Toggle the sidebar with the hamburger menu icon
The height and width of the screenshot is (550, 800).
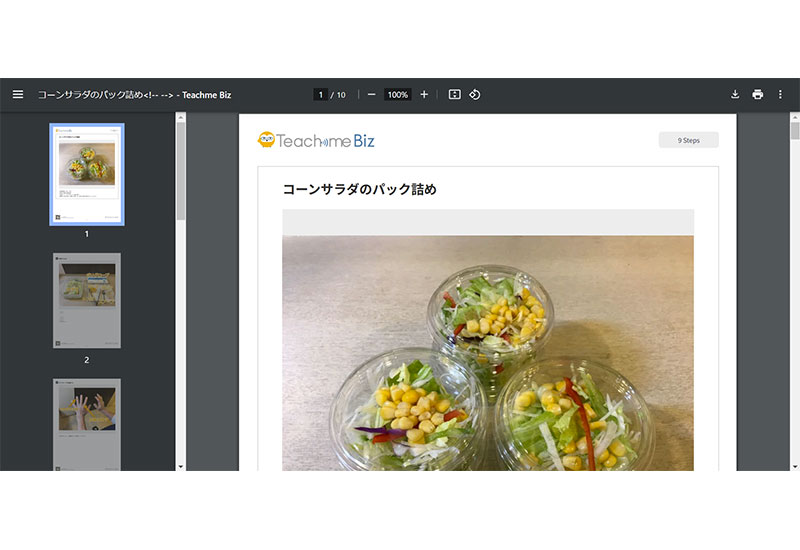[x=18, y=95]
